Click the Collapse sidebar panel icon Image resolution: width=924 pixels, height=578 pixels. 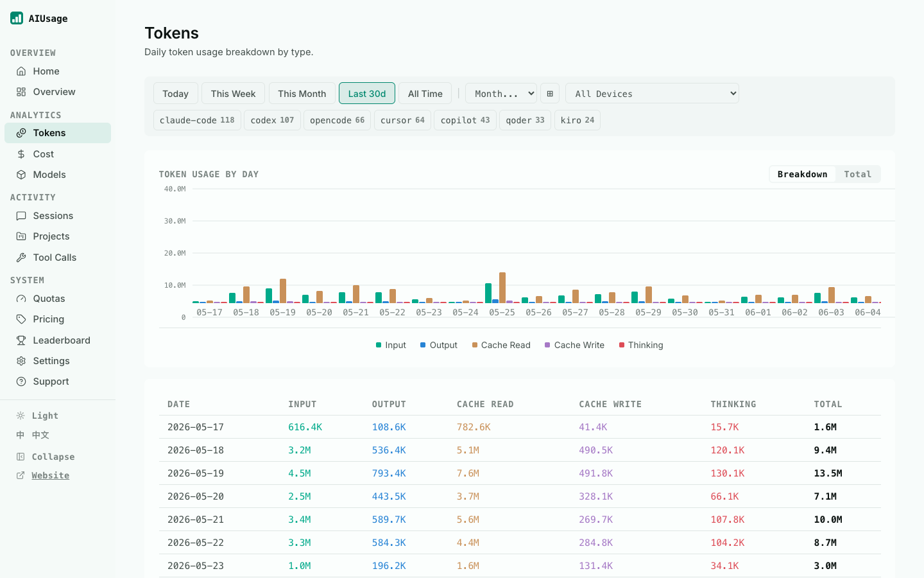(x=21, y=457)
